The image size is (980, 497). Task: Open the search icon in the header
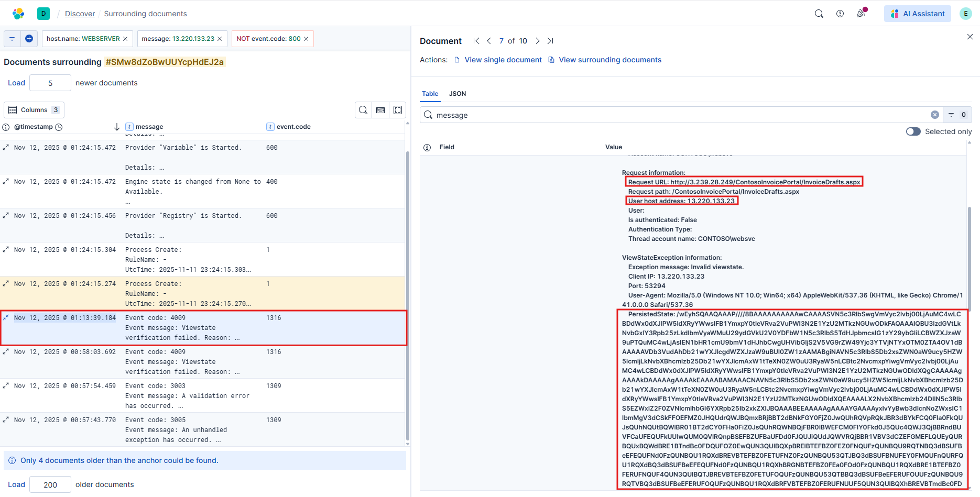(x=819, y=14)
